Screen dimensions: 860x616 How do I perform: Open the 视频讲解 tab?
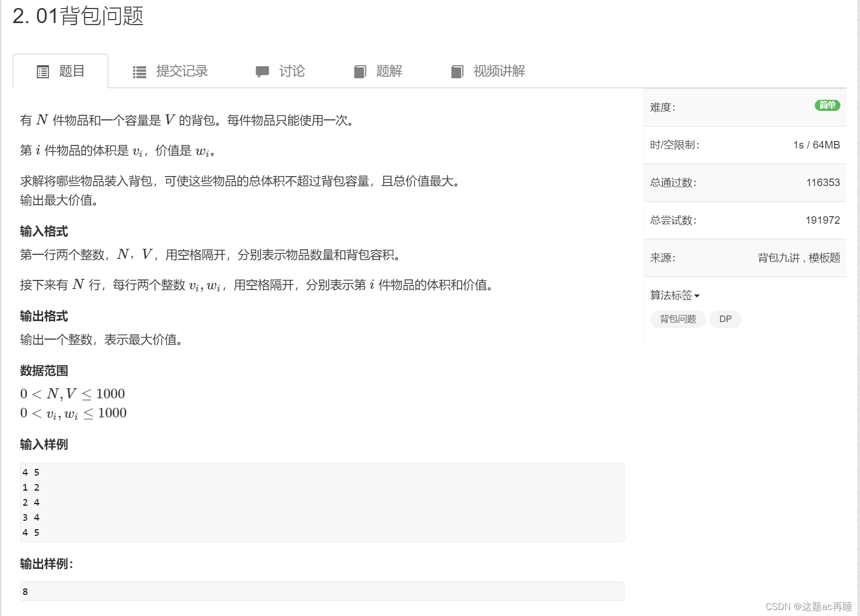499,71
